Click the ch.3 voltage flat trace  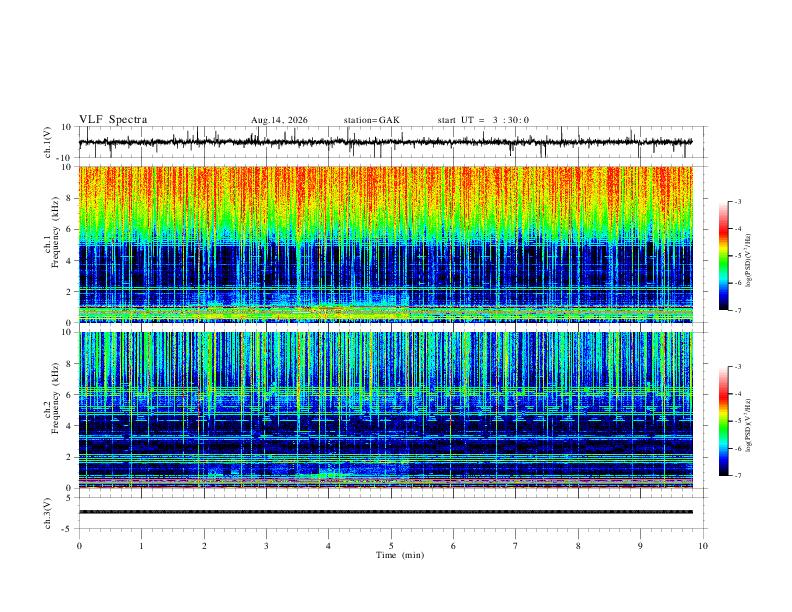click(x=385, y=512)
